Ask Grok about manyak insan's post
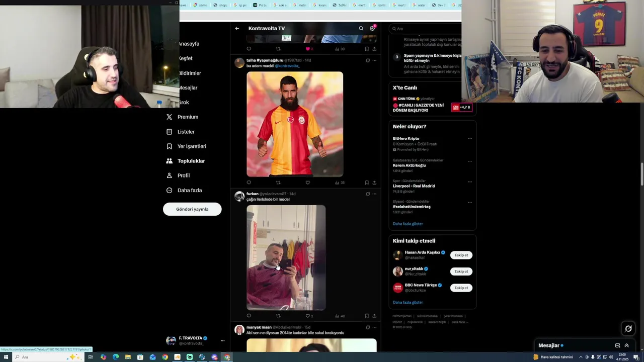The image size is (644, 362). 368,327
